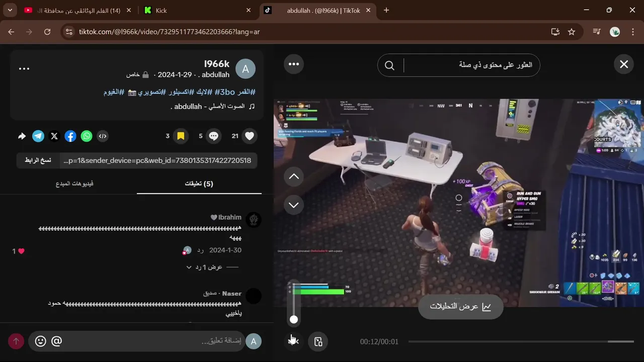Open the #القمر hashtag link

[246, 92]
